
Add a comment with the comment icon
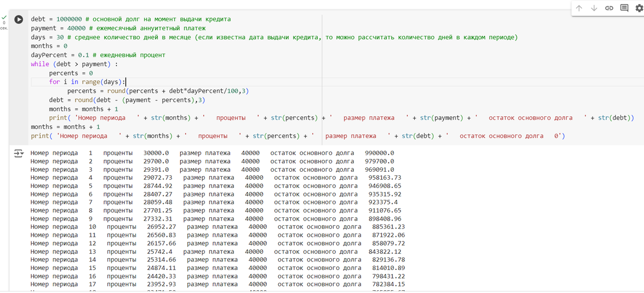coord(624,8)
